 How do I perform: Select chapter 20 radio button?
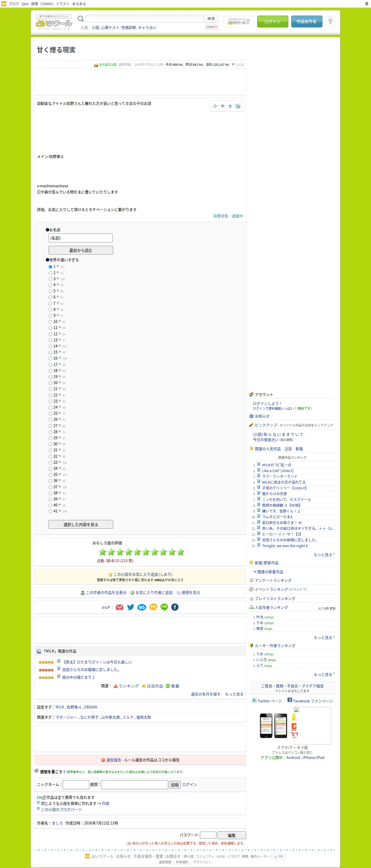pos(50,383)
